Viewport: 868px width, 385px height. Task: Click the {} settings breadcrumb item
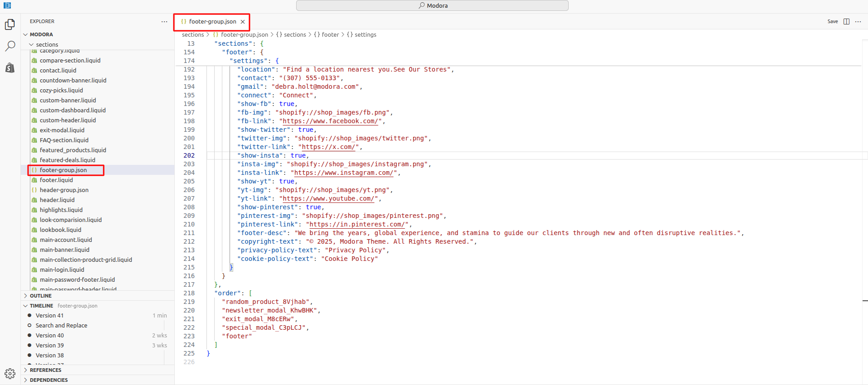361,34
